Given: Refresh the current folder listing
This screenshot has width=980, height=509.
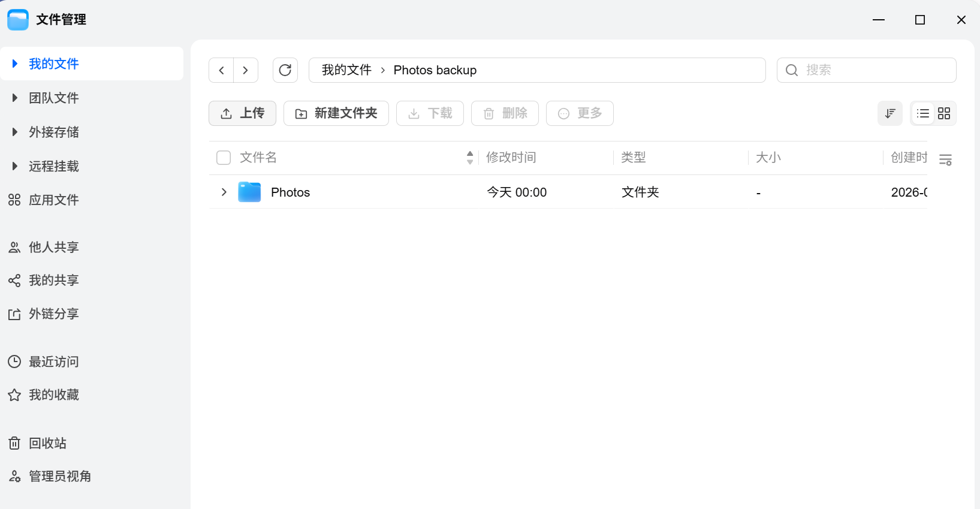Looking at the screenshot, I should point(285,70).
